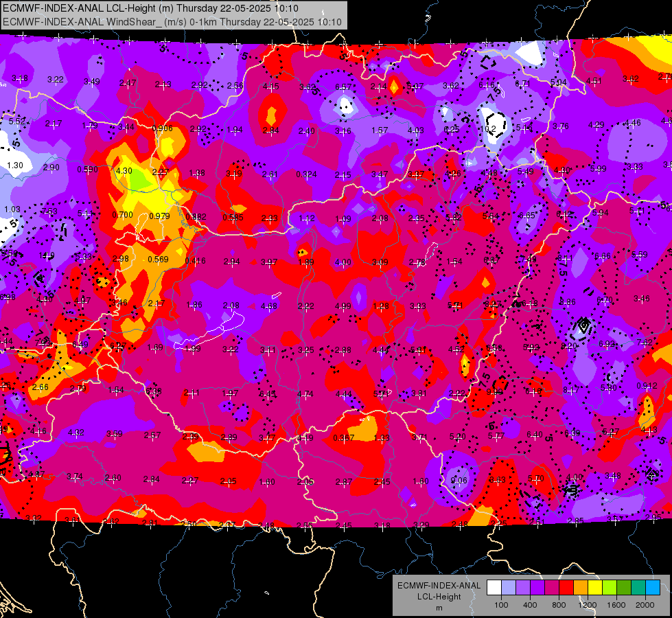Click the wind shear value '0.569'
This screenshot has height=618, width=672.
[x=158, y=259]
